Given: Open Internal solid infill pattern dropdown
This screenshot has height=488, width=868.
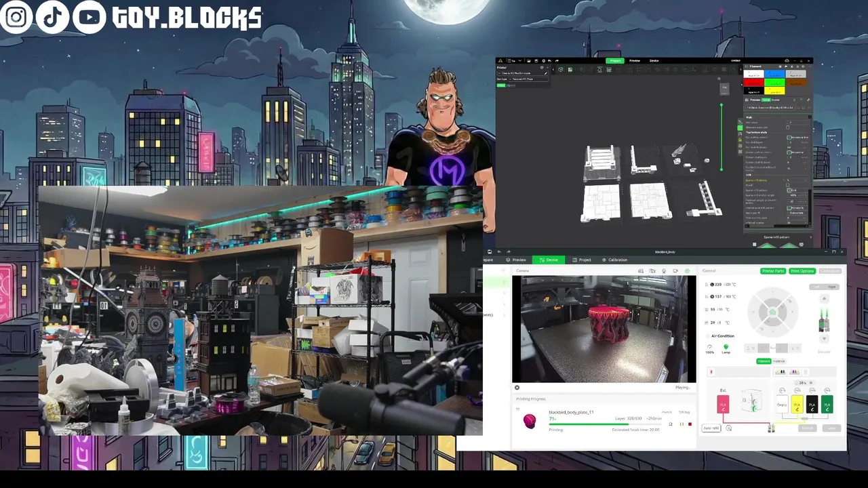Looking at the screenshot, I should (798, 208).
